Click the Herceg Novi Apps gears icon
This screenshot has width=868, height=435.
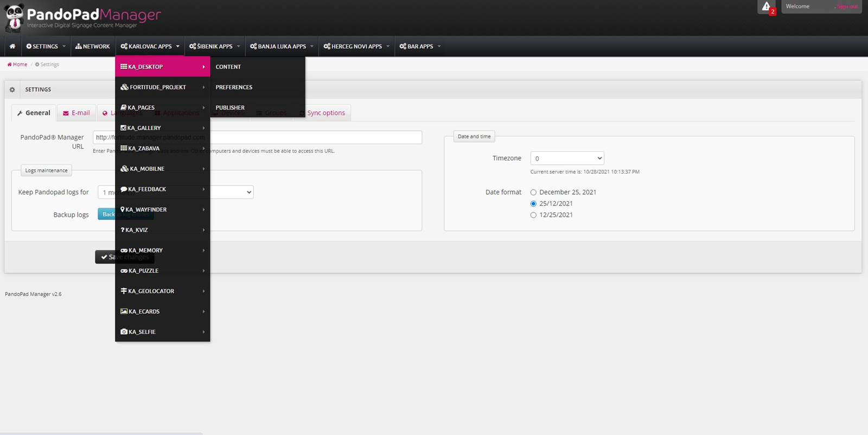[x=327, y=47]
